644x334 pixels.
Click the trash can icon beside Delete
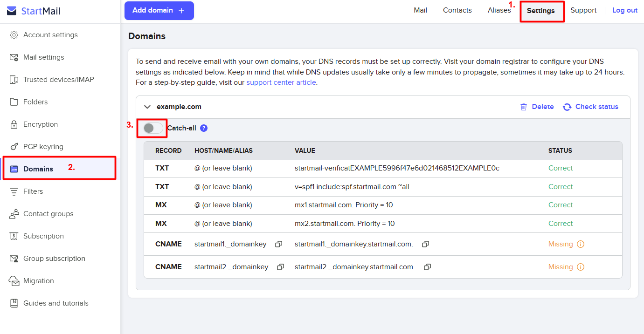coord(524,107)
